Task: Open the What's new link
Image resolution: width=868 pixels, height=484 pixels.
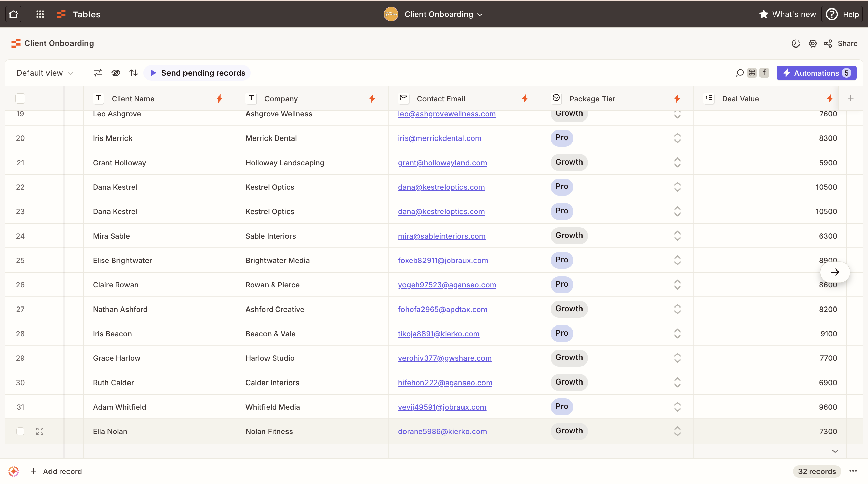Action: pos(794,14)
